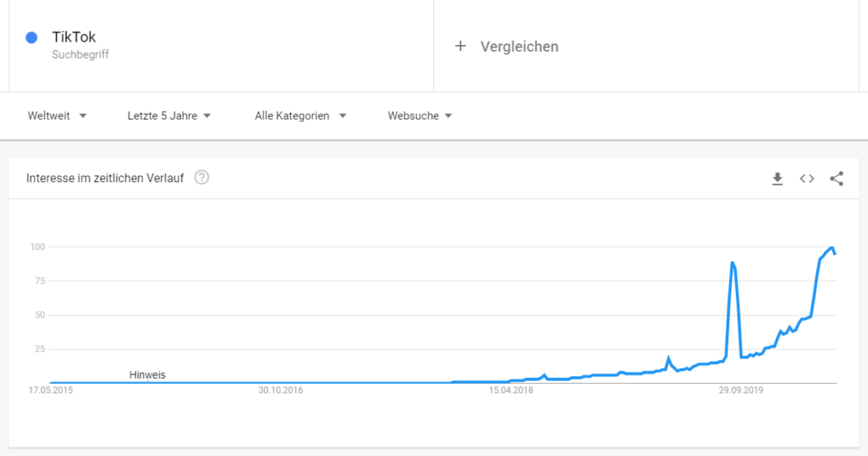Expand the Websuche search type dropdown
Viewport: 868px width, 456px height.
click(x=420, y=115)
